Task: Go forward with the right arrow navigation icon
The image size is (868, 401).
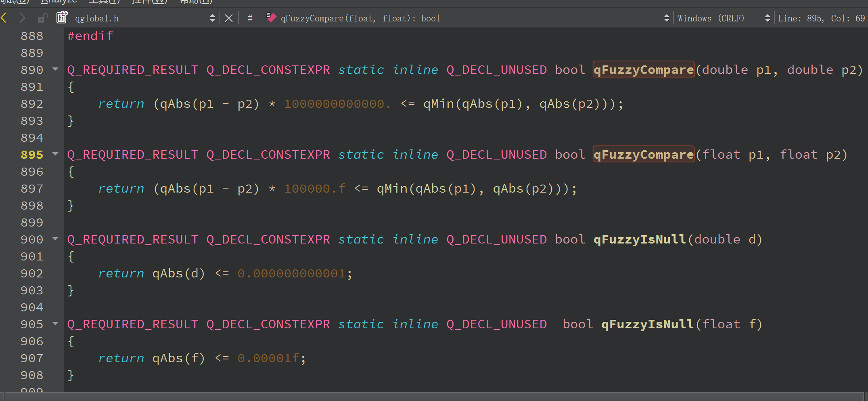Action: (22, 18)
